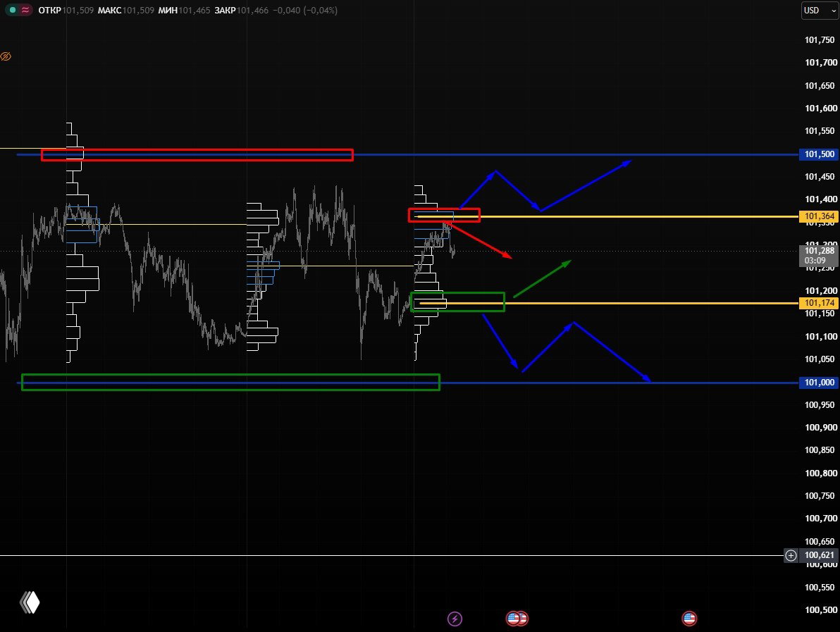
Task: Click the ОТКР open value in legend
Action: 78,10
